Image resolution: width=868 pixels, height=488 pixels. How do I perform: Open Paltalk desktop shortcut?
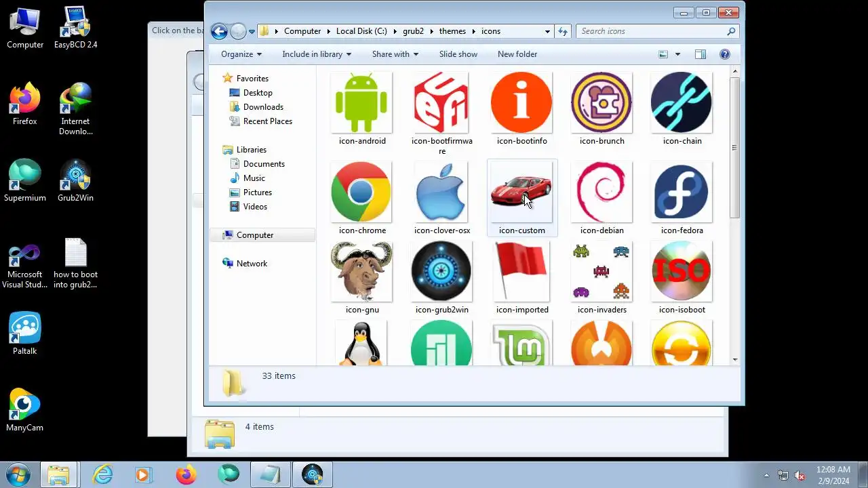(25, 334)
